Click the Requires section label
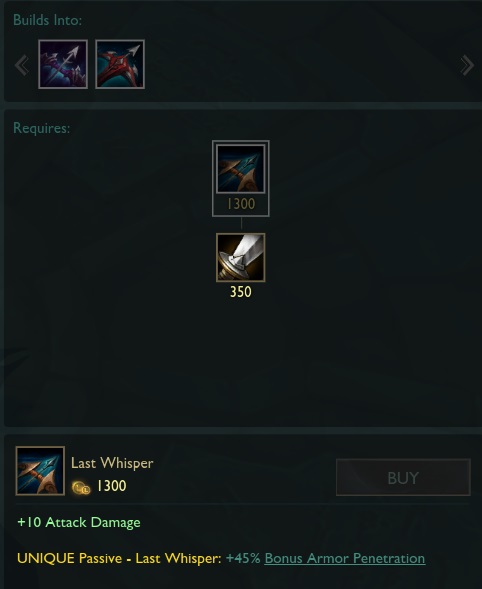The height and width of the screenshot is (589, 482). click(x=41, y=128)
